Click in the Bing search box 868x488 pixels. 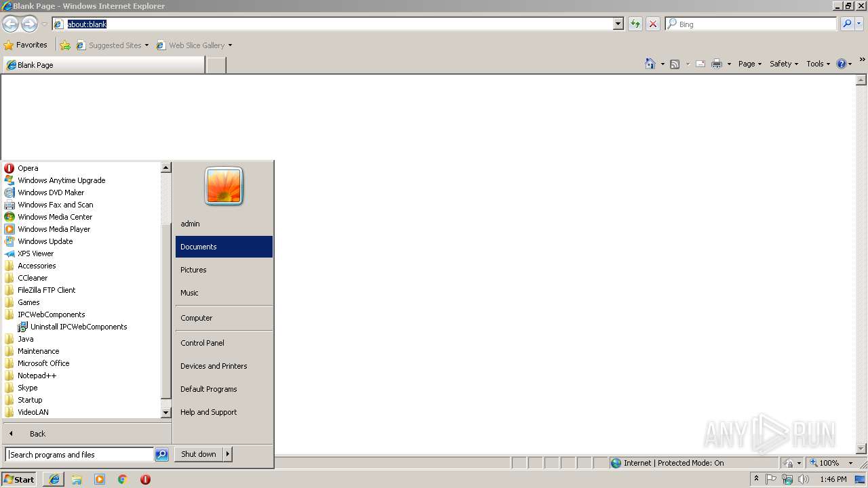[x=751, y=24]
